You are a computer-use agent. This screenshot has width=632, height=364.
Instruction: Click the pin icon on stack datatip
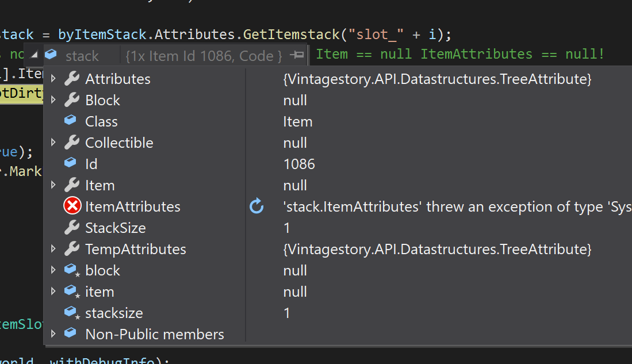[297, 55]
